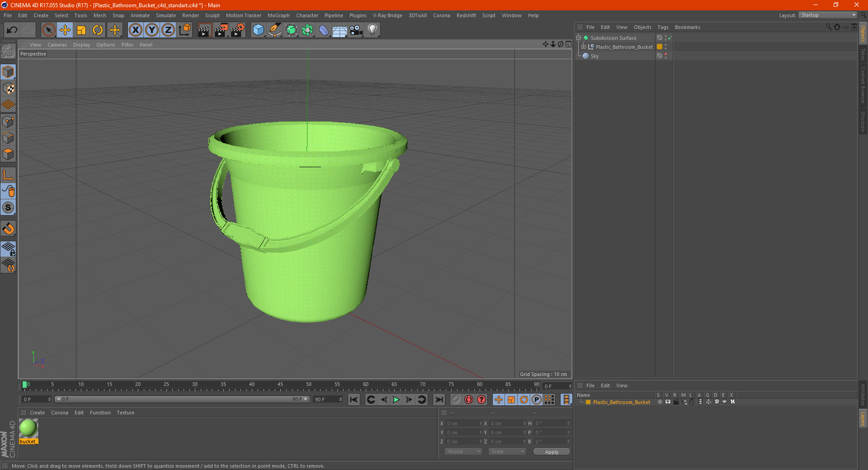Image resolution: width=868 pixels, height=470 pixels.
Task: Add a Cube primitive object
Action: (x=258, y=30)
